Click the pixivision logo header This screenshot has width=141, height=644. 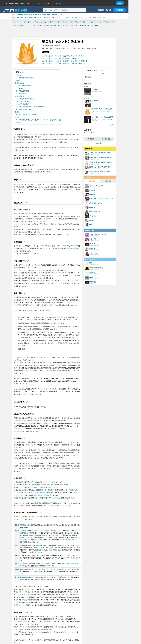pos(89,149)
